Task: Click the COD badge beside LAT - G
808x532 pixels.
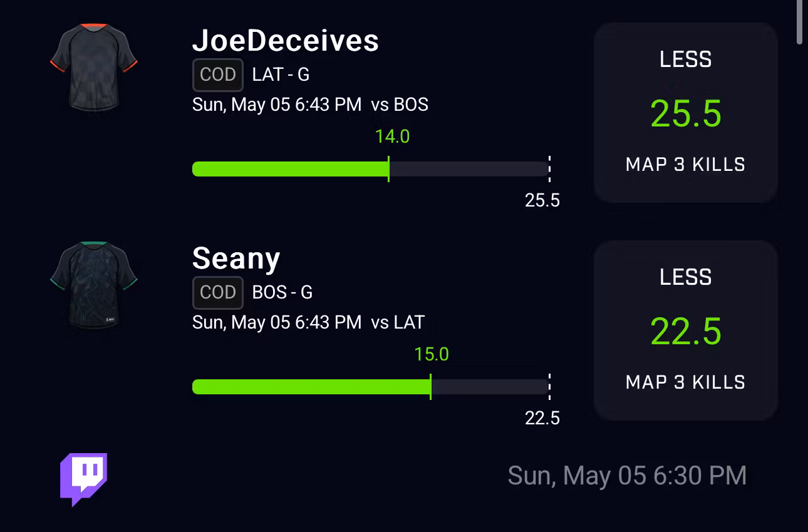Action: pos(217,75)
